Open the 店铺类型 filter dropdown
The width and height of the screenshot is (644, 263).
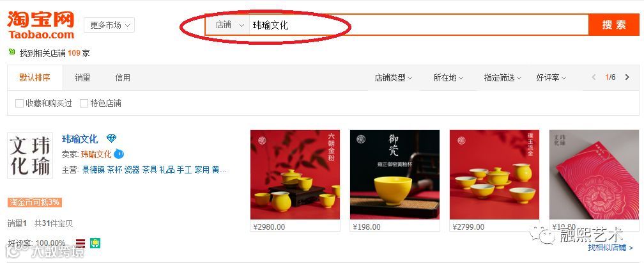click(x=394, y=77)
